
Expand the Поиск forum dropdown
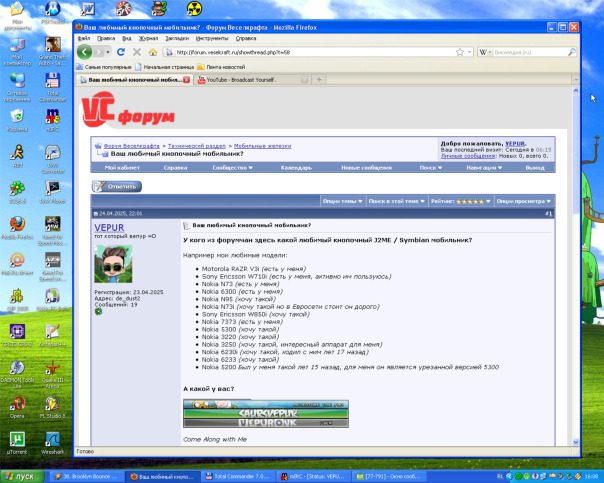click(431, 168)
